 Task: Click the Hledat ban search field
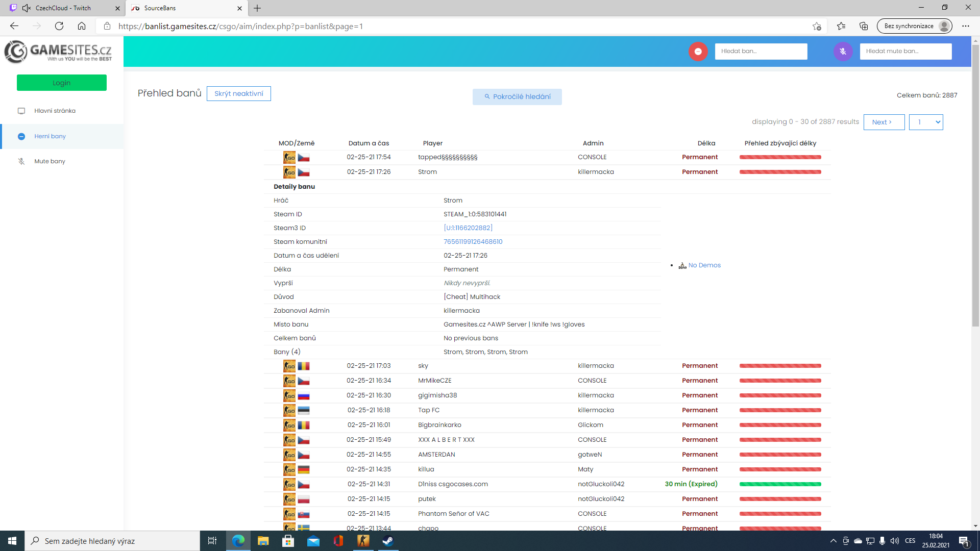(x=761, y=51)
